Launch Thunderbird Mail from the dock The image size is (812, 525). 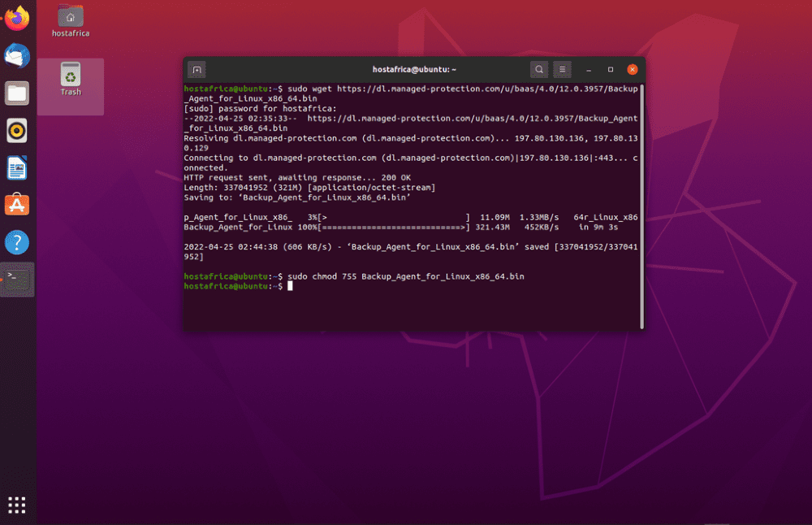click(17, 56)
